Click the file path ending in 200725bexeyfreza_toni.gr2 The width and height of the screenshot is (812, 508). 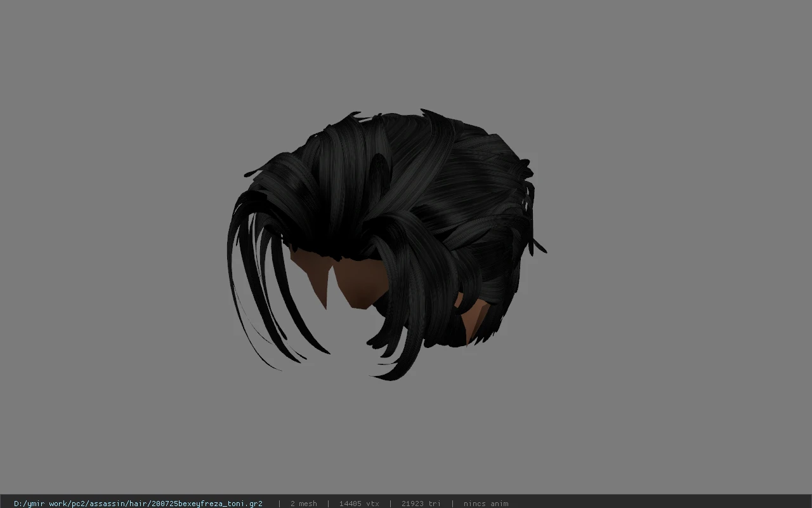138,504
